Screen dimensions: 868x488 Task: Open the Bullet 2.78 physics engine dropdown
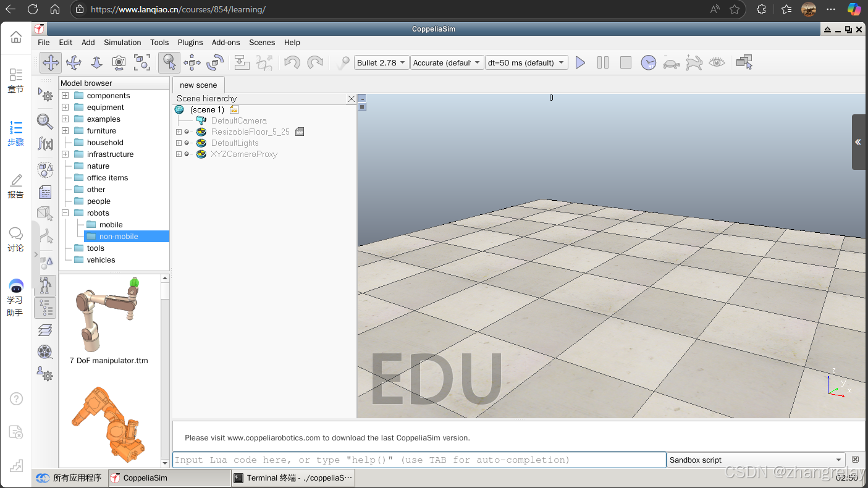(382, 62)
